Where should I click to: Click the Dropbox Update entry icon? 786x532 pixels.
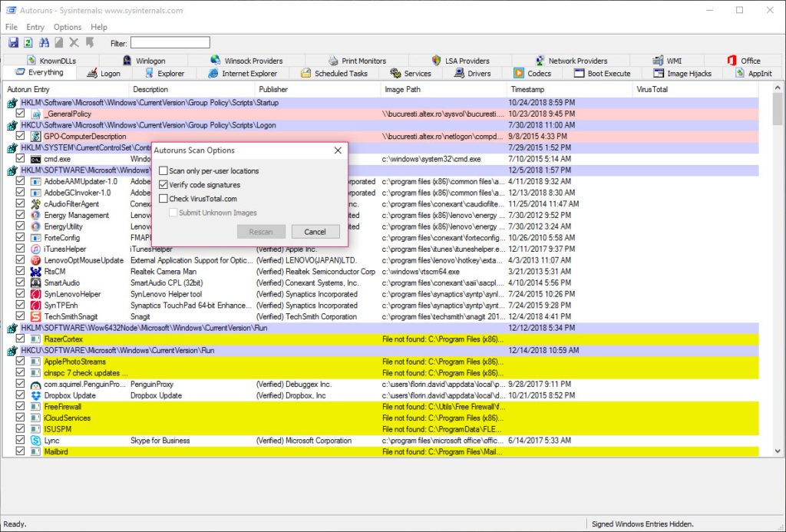click(35, 395)
